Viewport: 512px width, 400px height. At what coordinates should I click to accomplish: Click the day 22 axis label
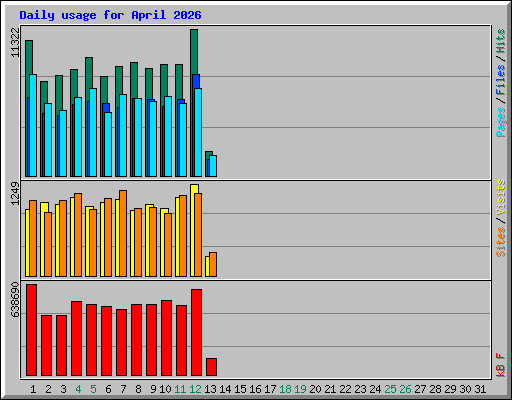pyautogui.click(x=345, y=389)
